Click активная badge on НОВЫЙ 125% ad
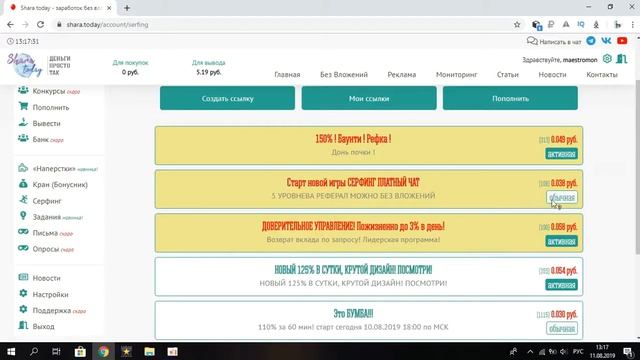The image size is (640, 360). [561, 285]
